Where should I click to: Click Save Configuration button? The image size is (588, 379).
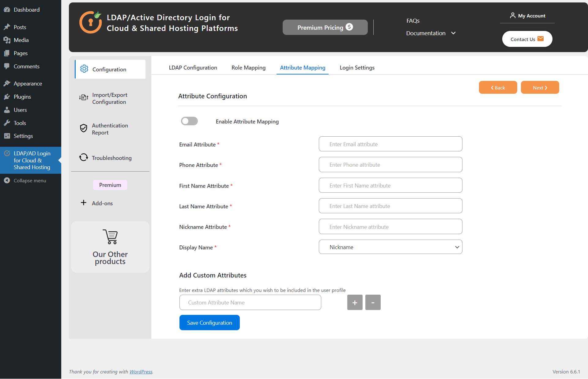[209, 323]
